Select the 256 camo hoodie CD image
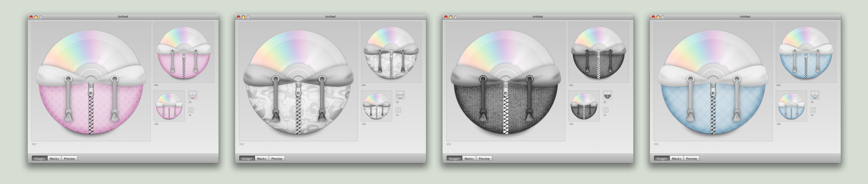 click(391, 52)
